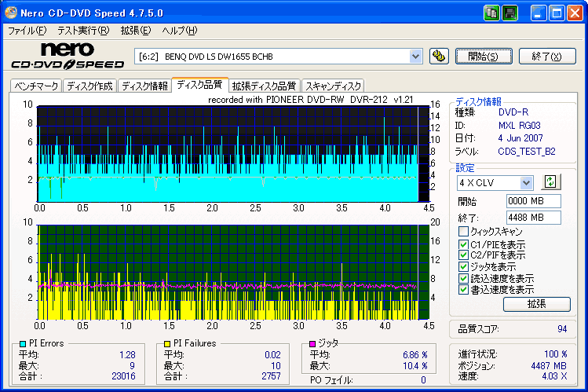Click the date 4 Jun 2007 text

(520, 138)
